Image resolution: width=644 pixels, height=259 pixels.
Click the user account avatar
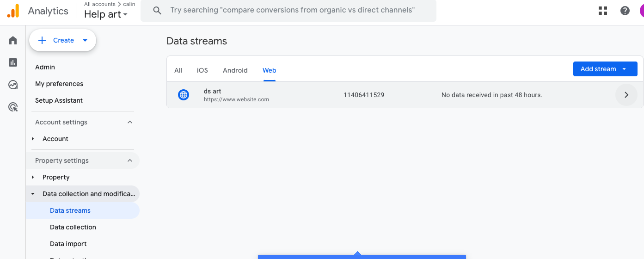click(642, 11)
